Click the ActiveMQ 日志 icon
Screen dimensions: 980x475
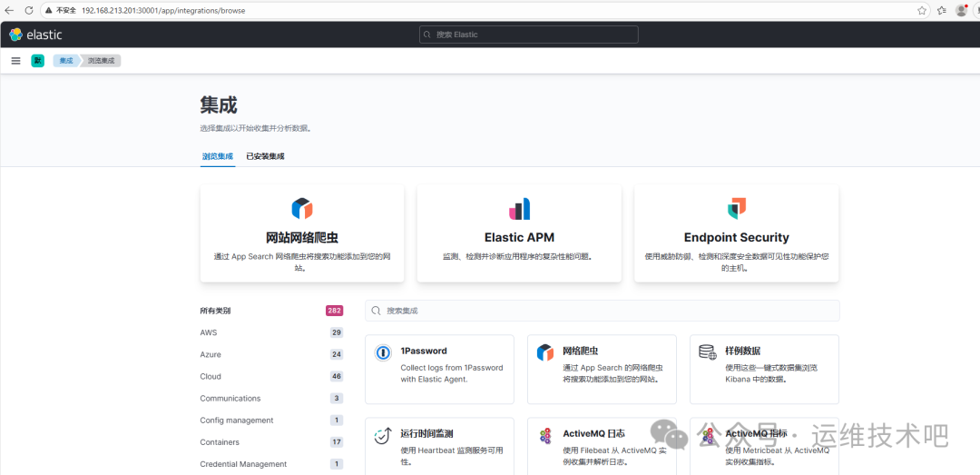[545, 436]
